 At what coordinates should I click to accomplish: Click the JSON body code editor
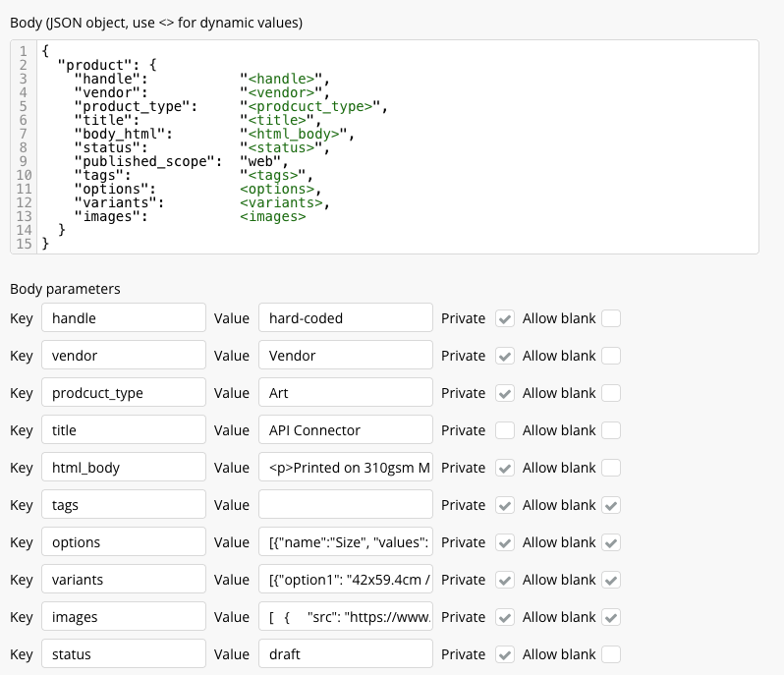393,147
